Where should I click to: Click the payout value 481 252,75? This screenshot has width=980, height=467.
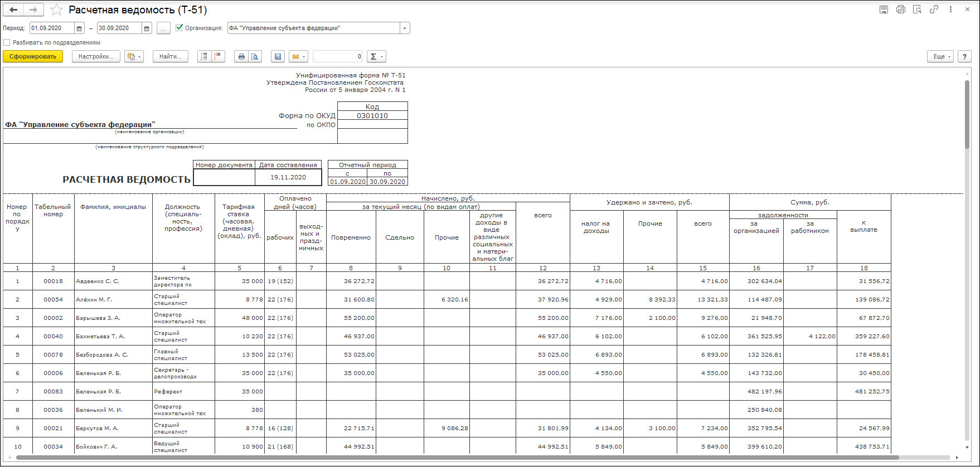click(864, 392)
